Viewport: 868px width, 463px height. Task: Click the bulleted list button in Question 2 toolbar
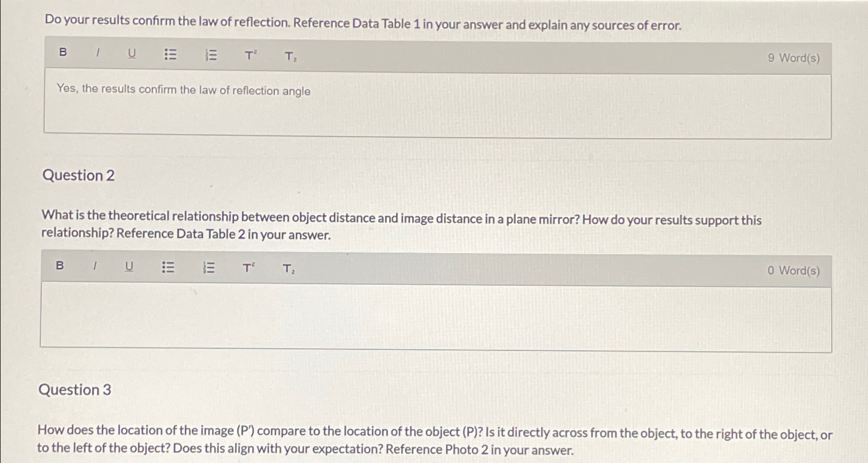coord(169,266)
